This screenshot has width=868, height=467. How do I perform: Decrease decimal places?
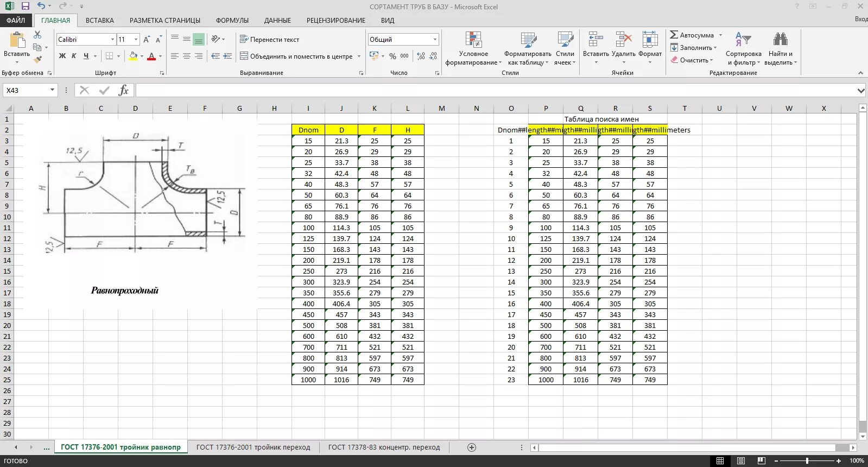click(x=433, y=56)
